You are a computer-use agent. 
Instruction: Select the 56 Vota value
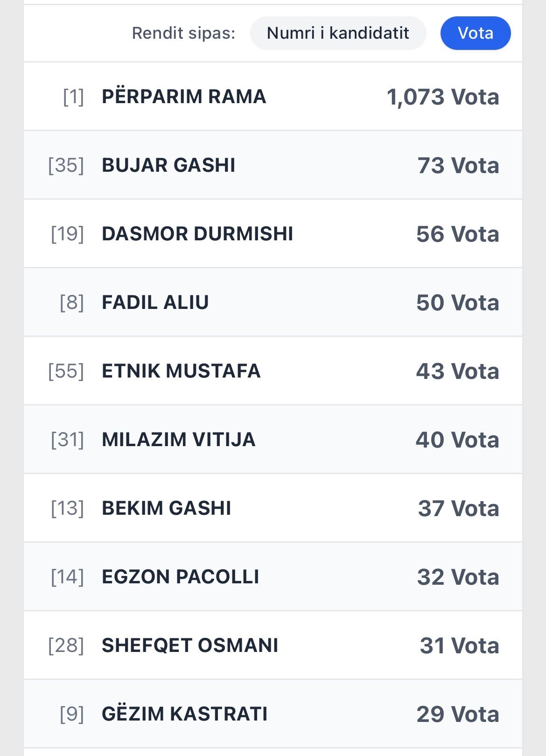click(x=457, y=234)
